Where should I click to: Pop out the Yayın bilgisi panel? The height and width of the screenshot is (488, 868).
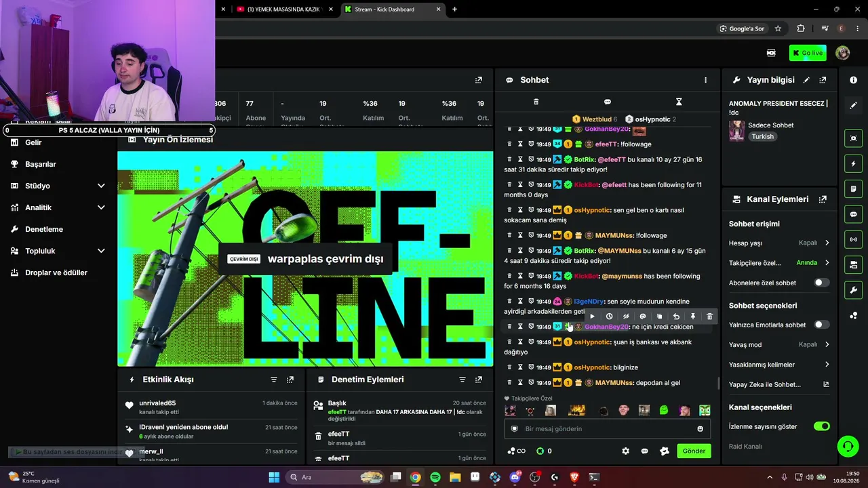tap(823, 80)
